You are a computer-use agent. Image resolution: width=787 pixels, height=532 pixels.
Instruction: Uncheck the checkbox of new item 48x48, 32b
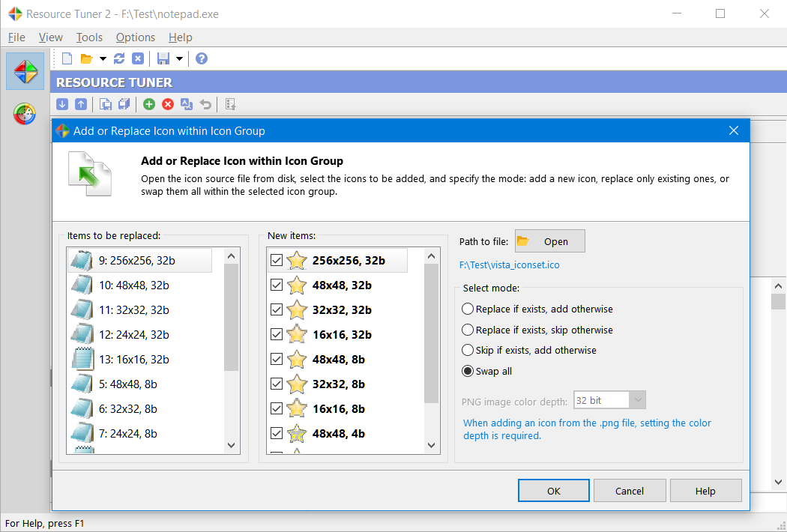click(277, 285)
